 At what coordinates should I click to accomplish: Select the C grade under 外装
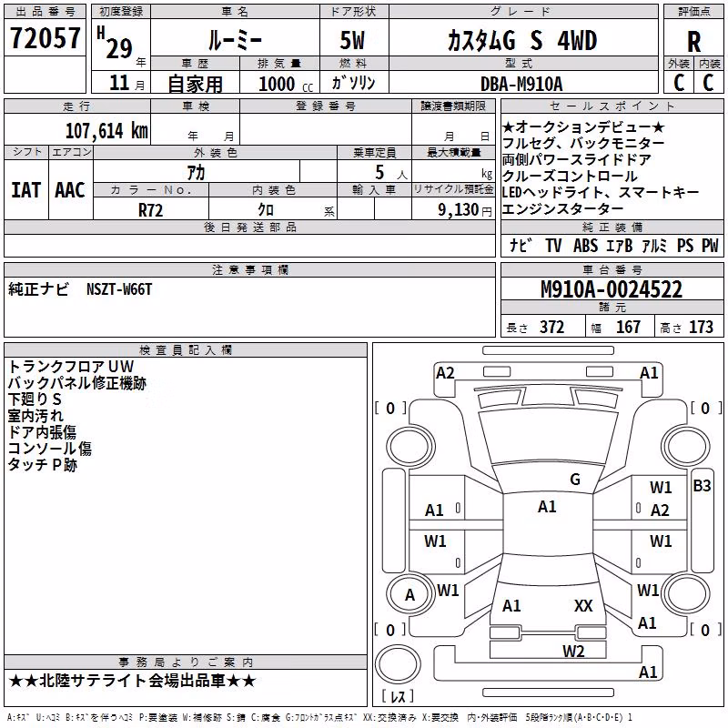click(x=679, y=83)
